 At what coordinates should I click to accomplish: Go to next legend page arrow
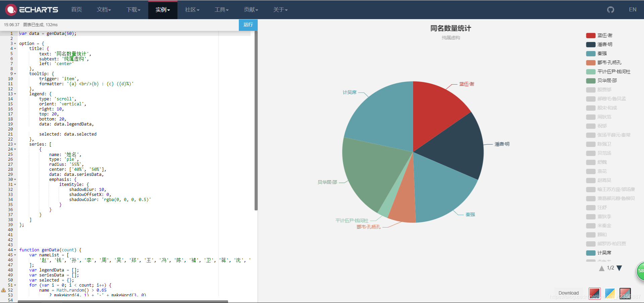619,268
